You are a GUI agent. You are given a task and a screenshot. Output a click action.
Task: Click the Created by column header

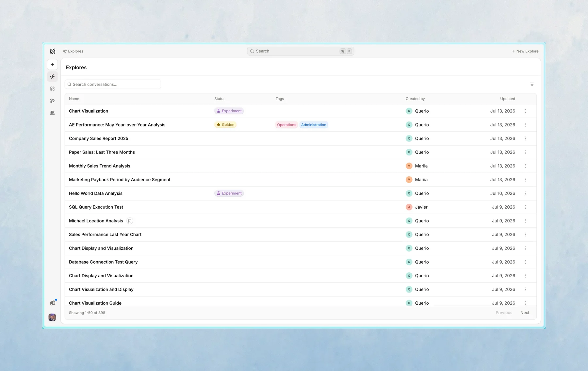[415, 99]
